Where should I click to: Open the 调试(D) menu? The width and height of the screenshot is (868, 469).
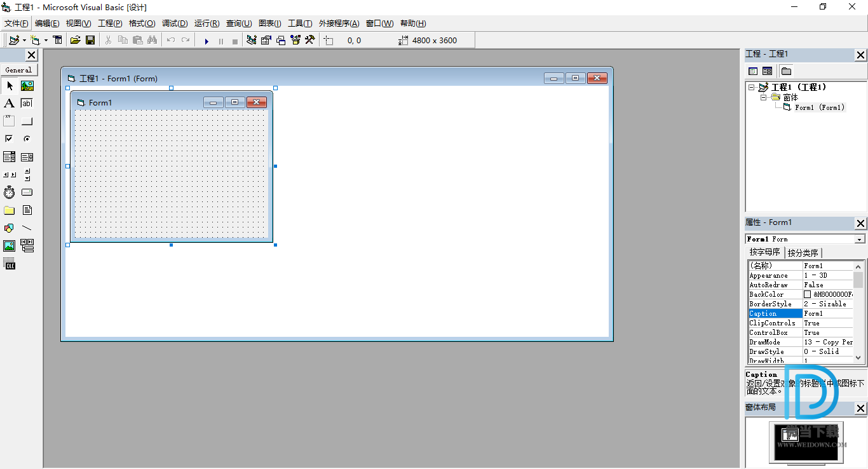tap(175, 24)
